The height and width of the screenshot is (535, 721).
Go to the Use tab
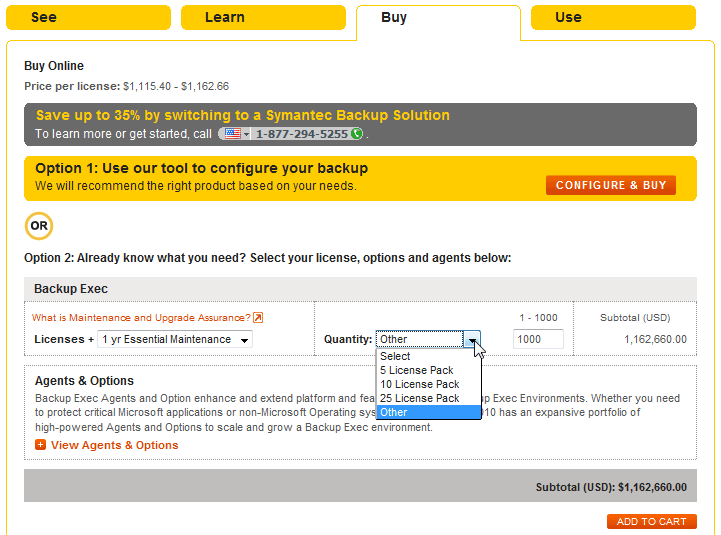[x=613, y=17]
